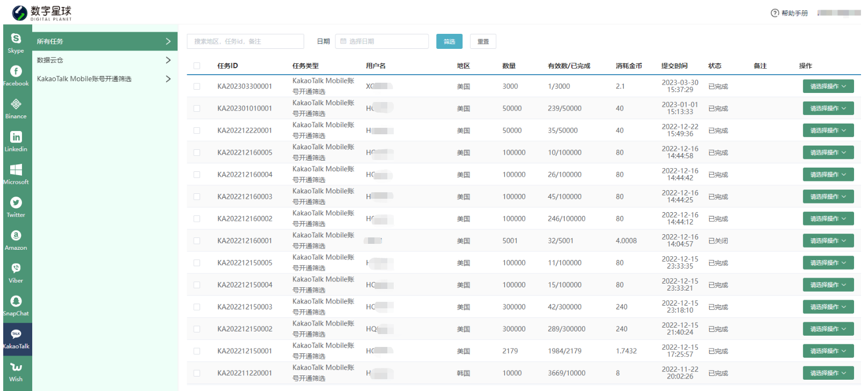Image resolution: width=868 pixels, height=391 pixels.
Task: Check the row for task KA202301010001
Action: (x=197, y=108)
